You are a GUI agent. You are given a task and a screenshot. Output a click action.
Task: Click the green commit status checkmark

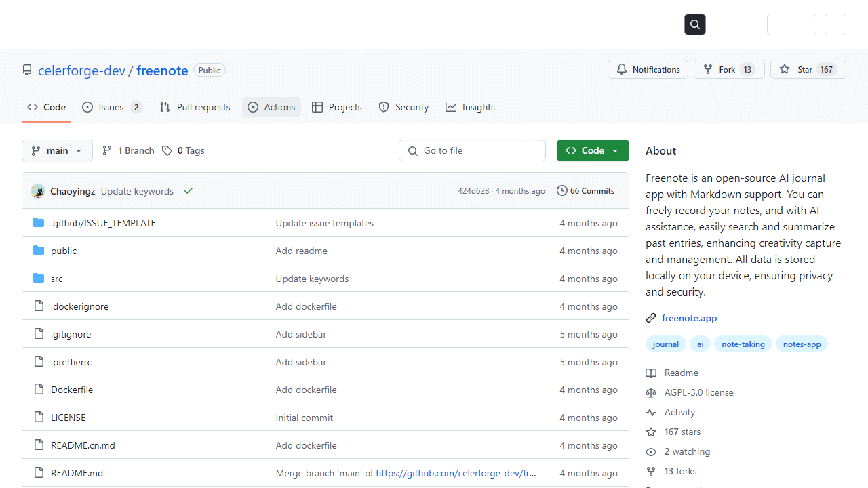point(189,191)
